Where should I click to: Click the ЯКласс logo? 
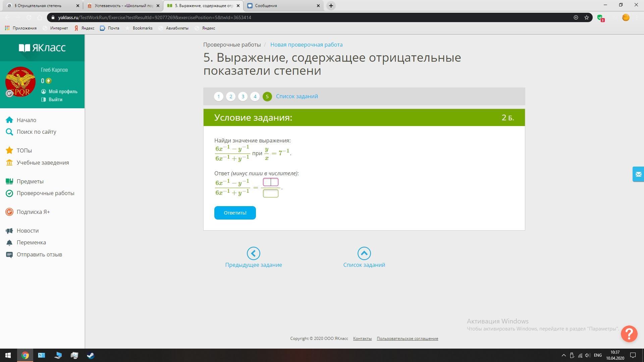pyautogui.click(x=42, y=48)
